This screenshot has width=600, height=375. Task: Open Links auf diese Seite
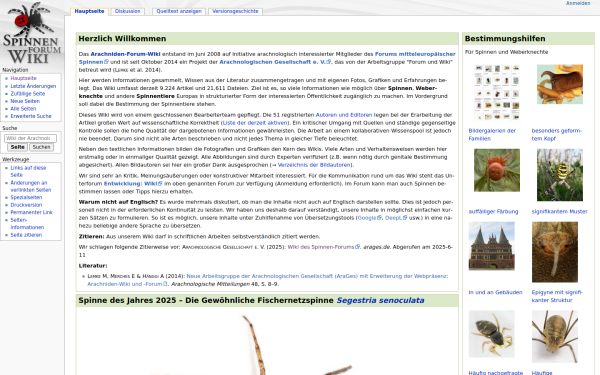pyautogui.click(x=28, y=171)
